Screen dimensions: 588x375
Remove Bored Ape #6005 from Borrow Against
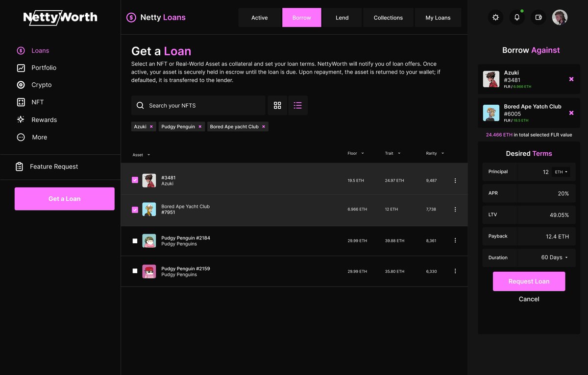[x=571, y=113]
